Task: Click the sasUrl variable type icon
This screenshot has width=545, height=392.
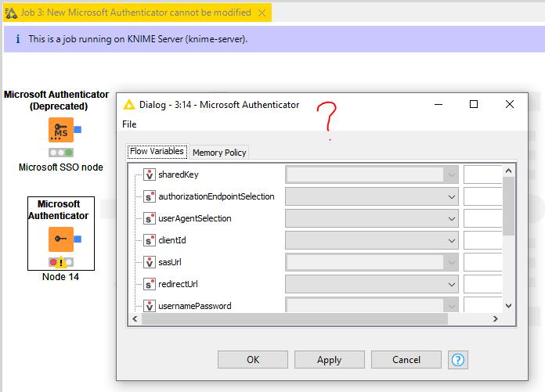Action: (150, 262)
